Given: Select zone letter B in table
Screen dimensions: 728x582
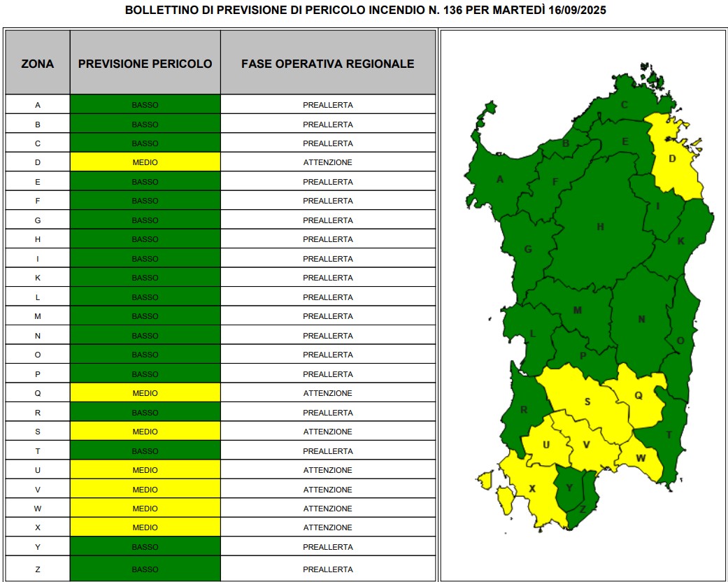Looking at the screenshot, I should pos(38,125).
